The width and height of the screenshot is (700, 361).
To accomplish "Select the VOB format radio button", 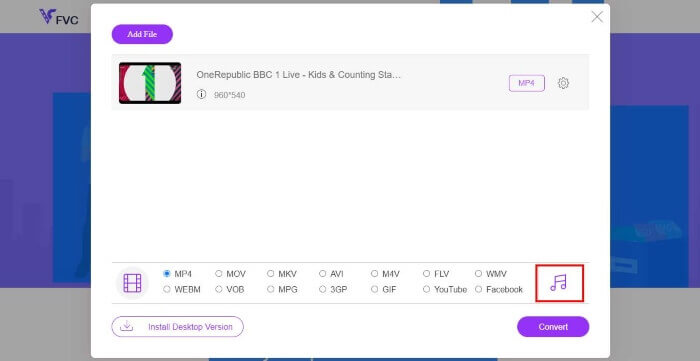I will click(x=219, y=289).
